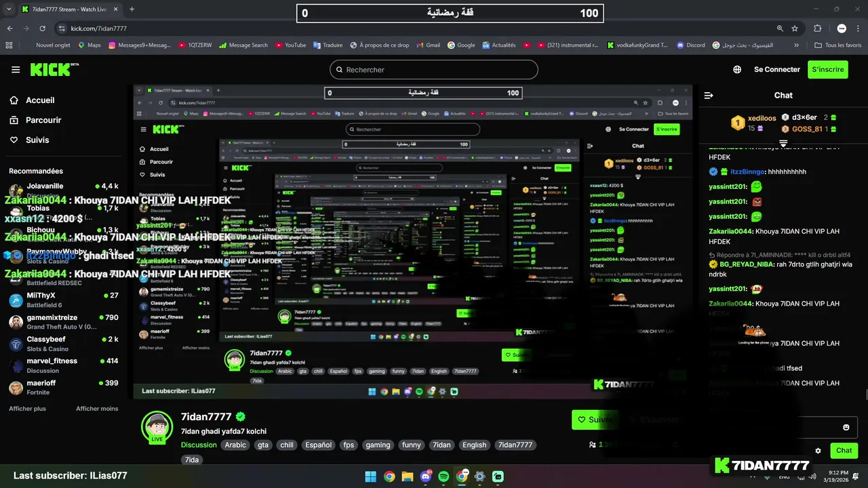Bookmark this page with the star icon
The width and height of the screenshot is (868, 488).
click(795, 28)
